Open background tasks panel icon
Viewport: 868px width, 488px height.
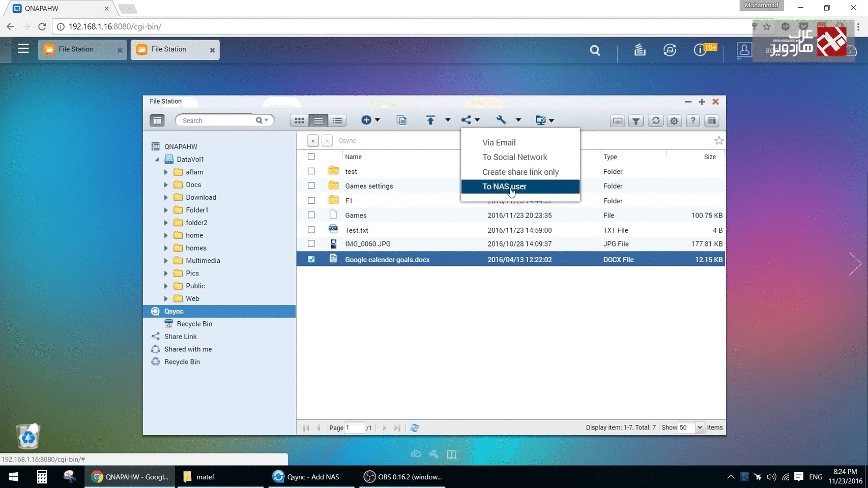[x=712, y=120]
